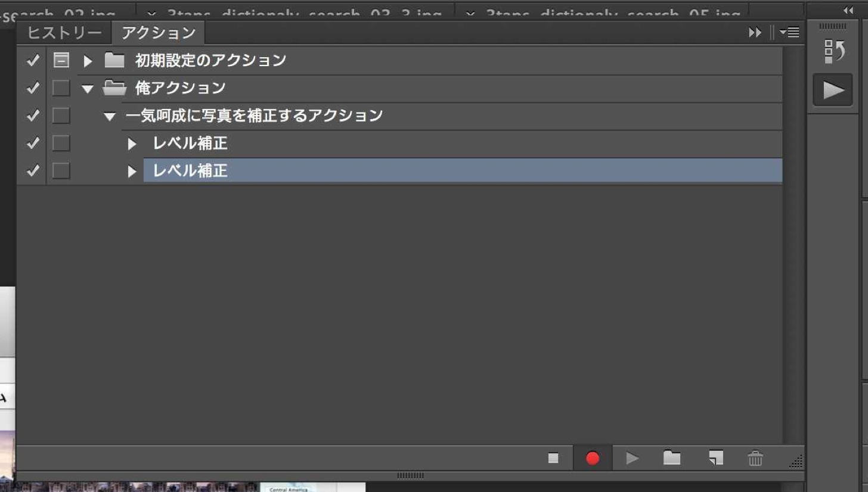
Task: Play the selected action from bottom bar
Action: click(x=633, y=458)
